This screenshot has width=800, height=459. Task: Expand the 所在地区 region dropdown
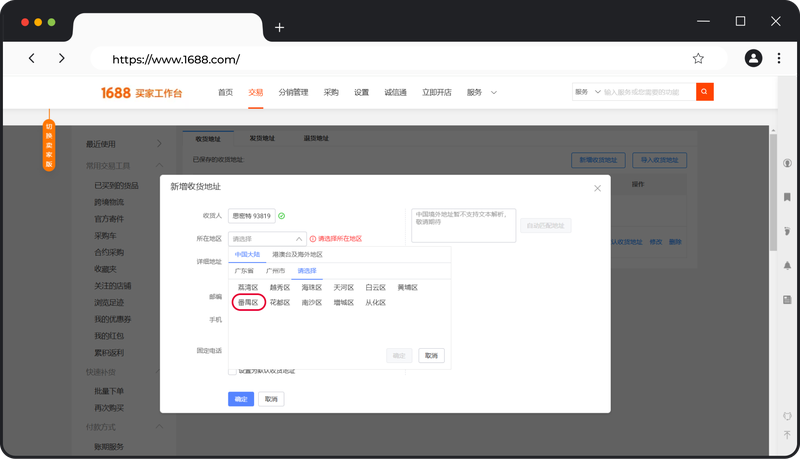click(x=267, y=239)
